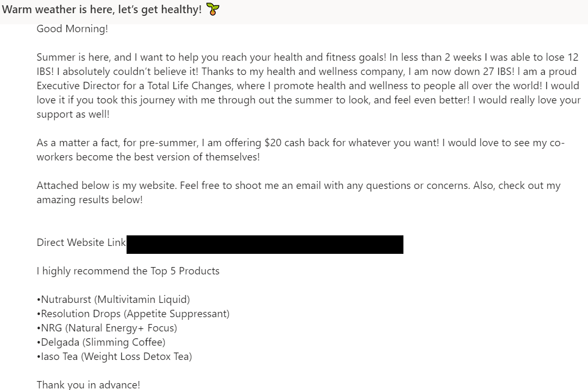Click the text 'support as well!'
Screen dimensions: 588x390
[73, 115]
